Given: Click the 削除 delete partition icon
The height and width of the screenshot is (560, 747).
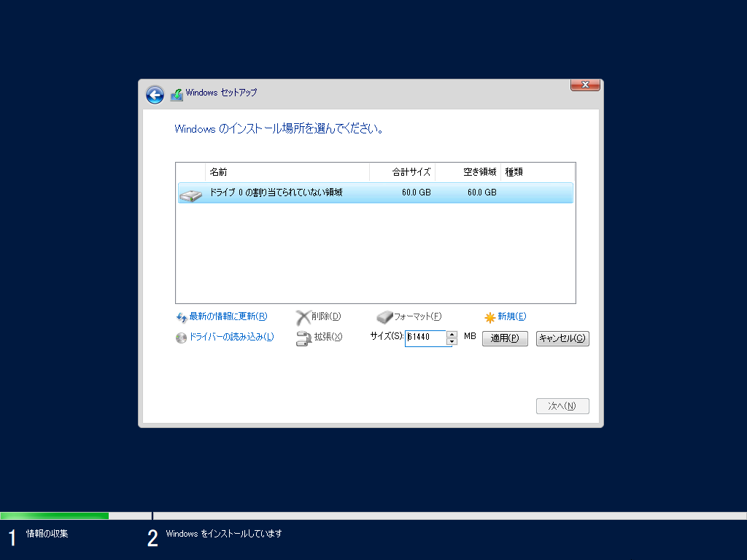Looking at the screenshot, I should [x=304, y=316].
